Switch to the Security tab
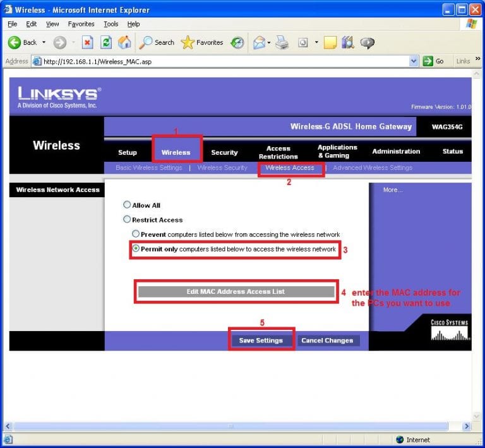Viewport: 485px width, 448px height. point(224,152)
